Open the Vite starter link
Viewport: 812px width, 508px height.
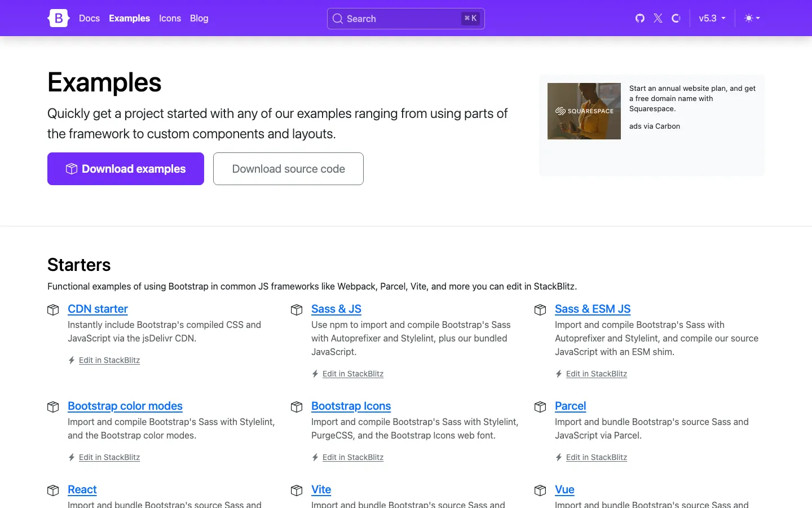tap(321, 489)
